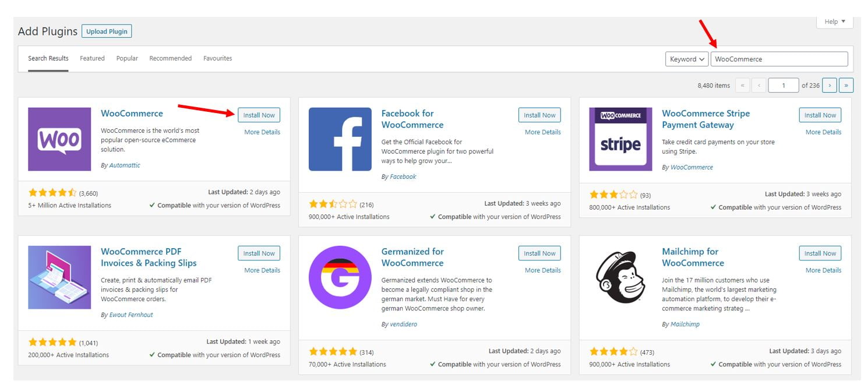The image size is (868, 388).
Task: Click the page number box showing 1
Action: [x=784, y=85]
